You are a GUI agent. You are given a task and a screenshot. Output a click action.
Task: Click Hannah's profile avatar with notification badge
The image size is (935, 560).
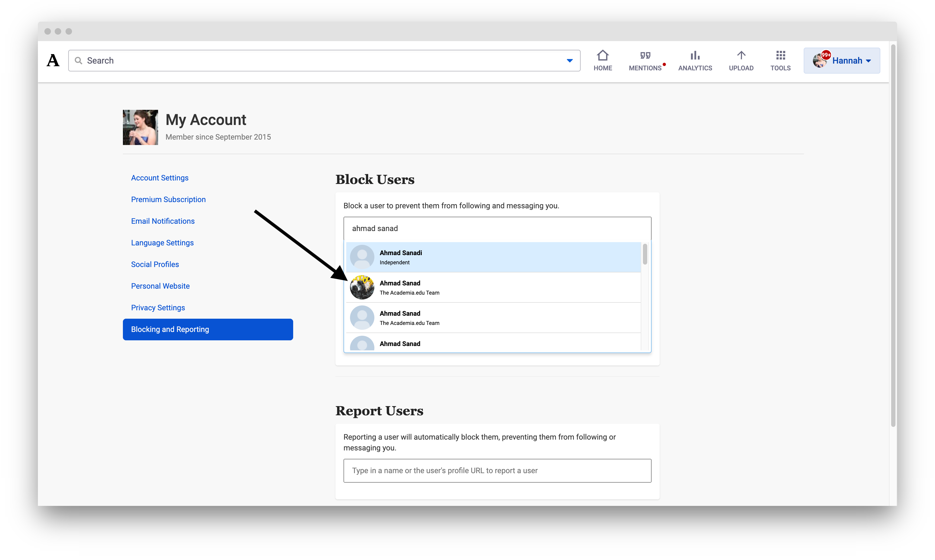[x=820, y=60]
